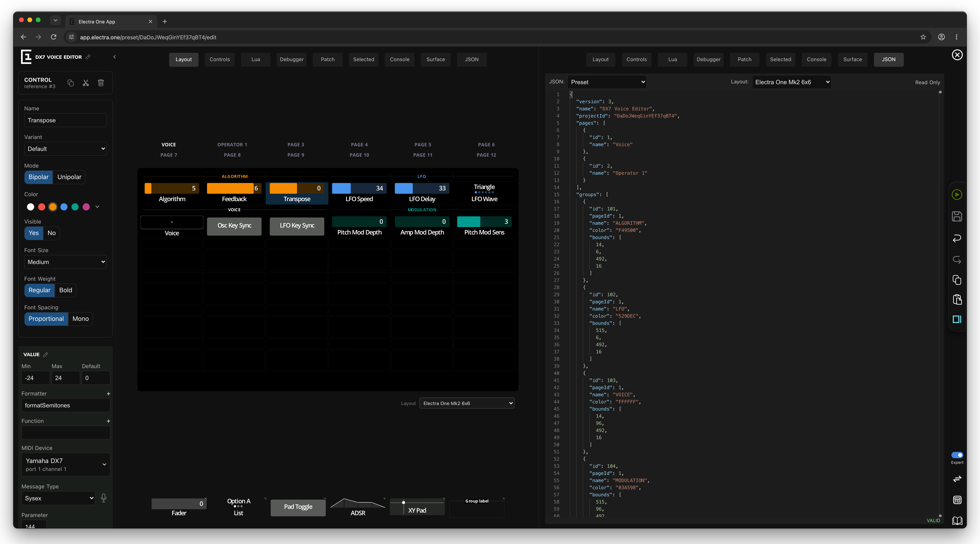Select Proportional font spacing

46,319
